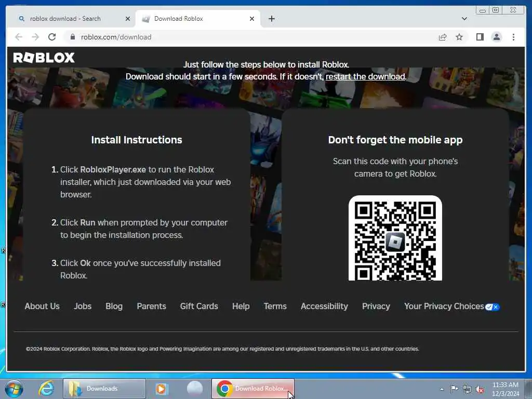Open the Help footer link
The height and width of the screenshot is (399, 532).
tap(241, 307)
